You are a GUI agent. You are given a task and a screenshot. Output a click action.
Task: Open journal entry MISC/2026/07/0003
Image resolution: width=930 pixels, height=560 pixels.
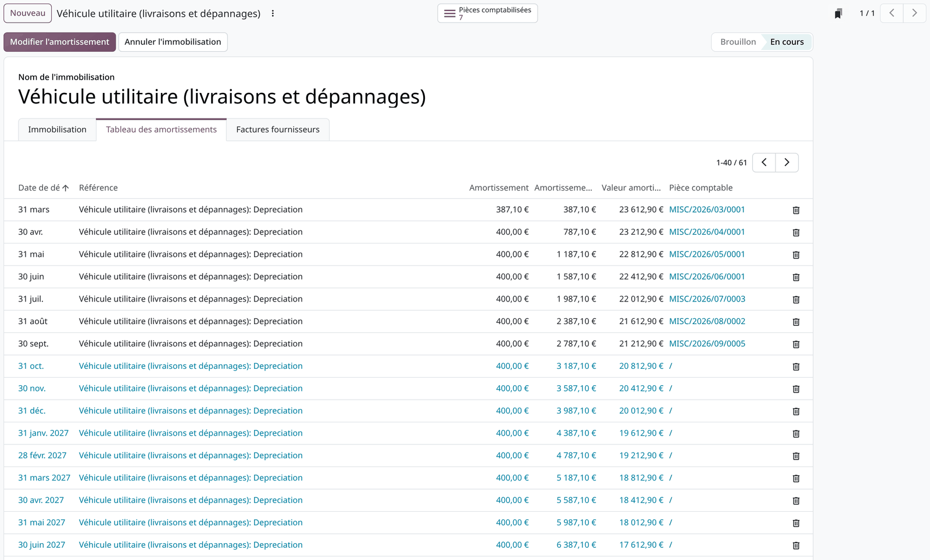point(707,299)
